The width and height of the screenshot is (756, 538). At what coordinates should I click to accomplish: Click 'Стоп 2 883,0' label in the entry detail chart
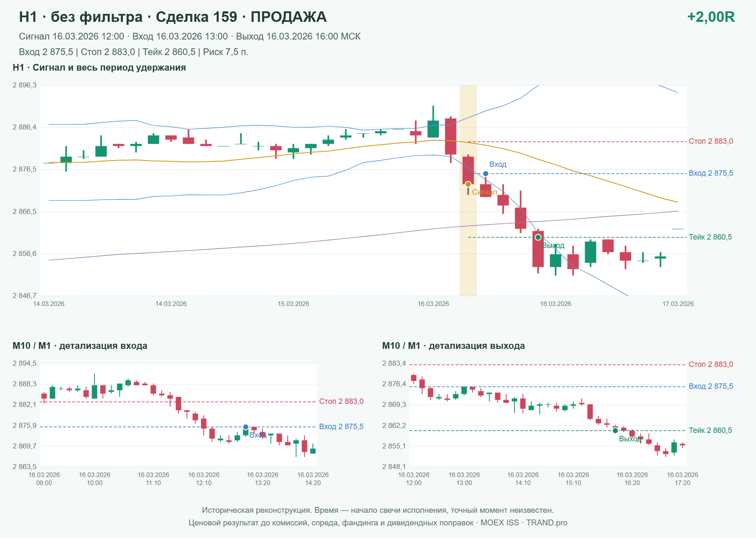[x=341, y=401]
